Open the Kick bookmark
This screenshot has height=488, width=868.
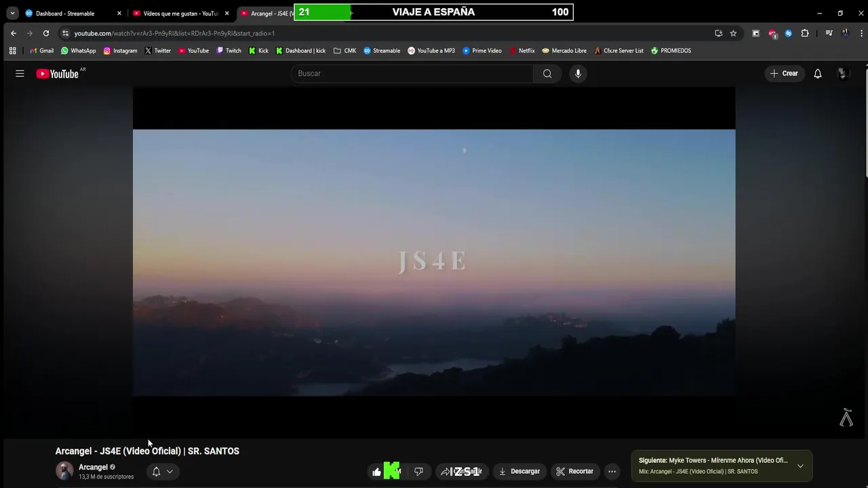click(258, 51)
